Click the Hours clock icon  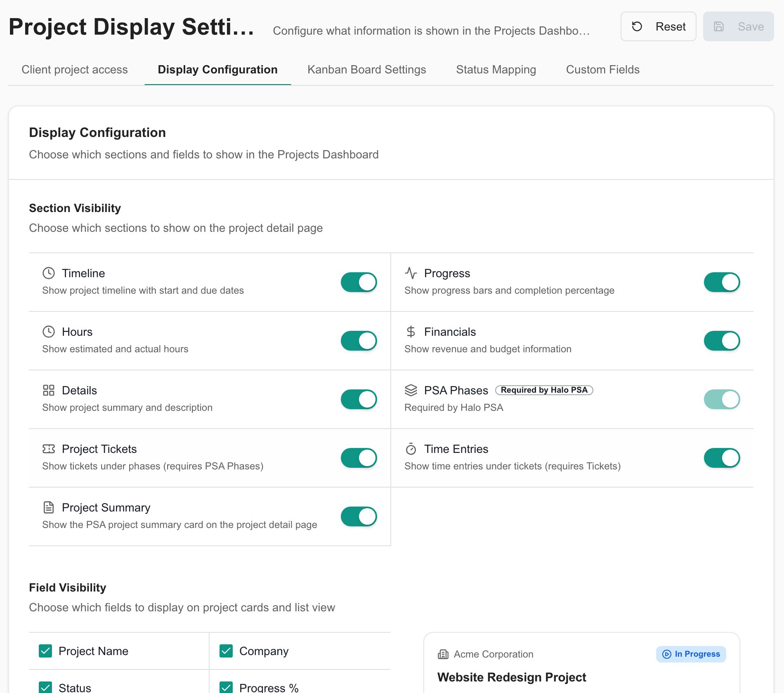pyautogui.click(x=49, y=332)
